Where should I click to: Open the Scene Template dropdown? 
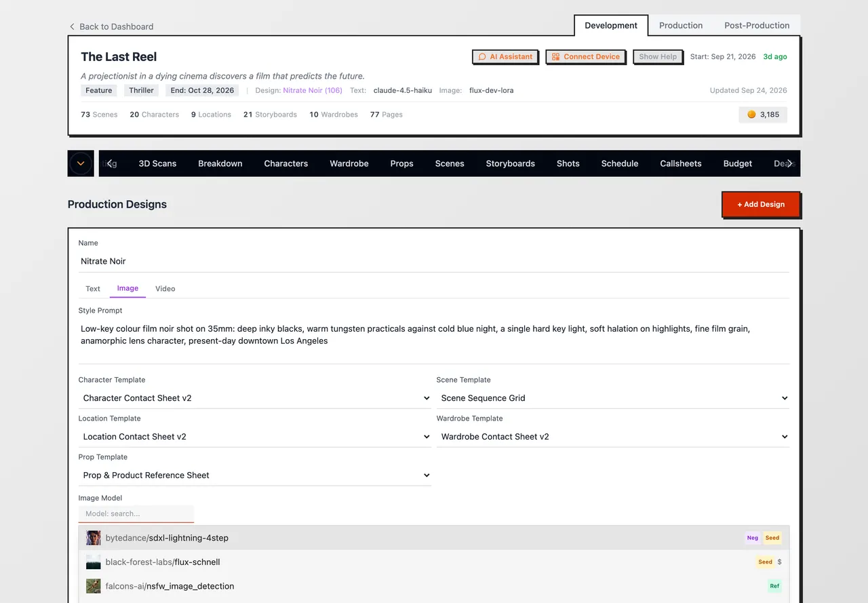[613, 398]
